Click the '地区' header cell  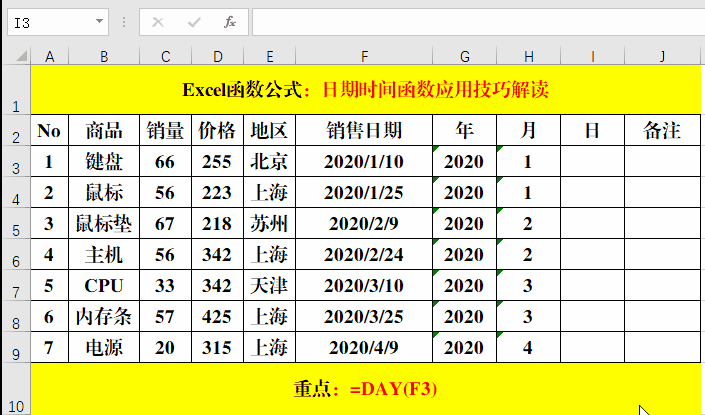pyautogui.click(x=269, y=130)
